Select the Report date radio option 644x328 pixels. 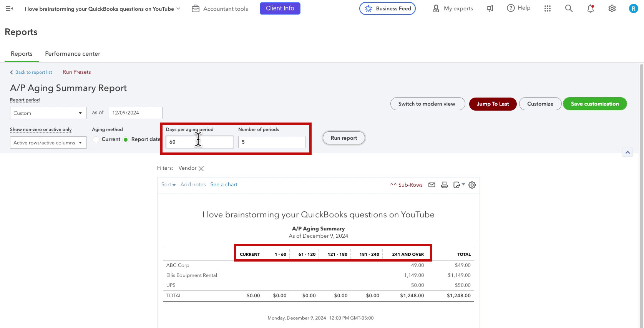pos(126,139)
